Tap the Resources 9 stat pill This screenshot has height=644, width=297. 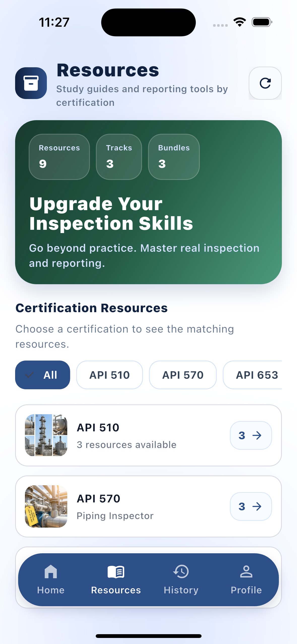click(59, 157)
